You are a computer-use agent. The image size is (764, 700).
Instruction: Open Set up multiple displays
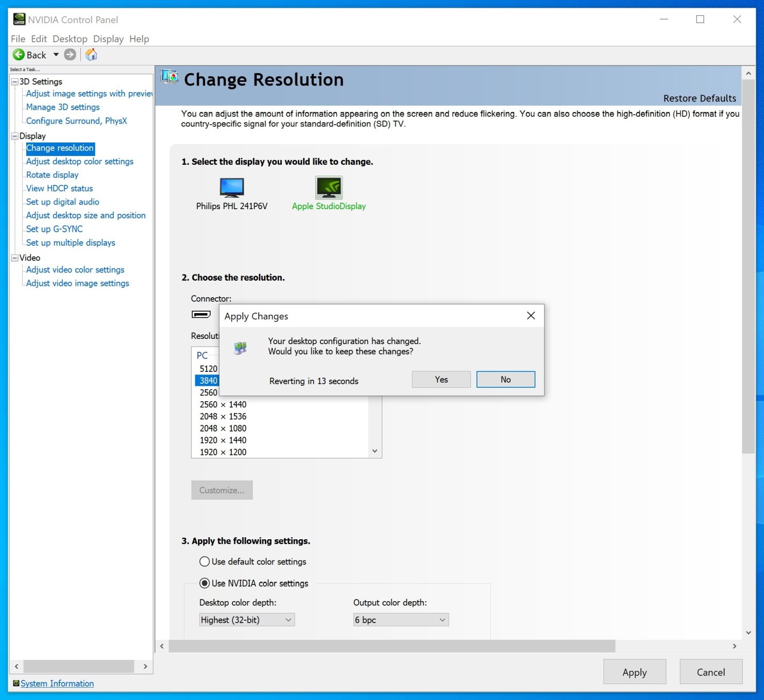point(71,243)
